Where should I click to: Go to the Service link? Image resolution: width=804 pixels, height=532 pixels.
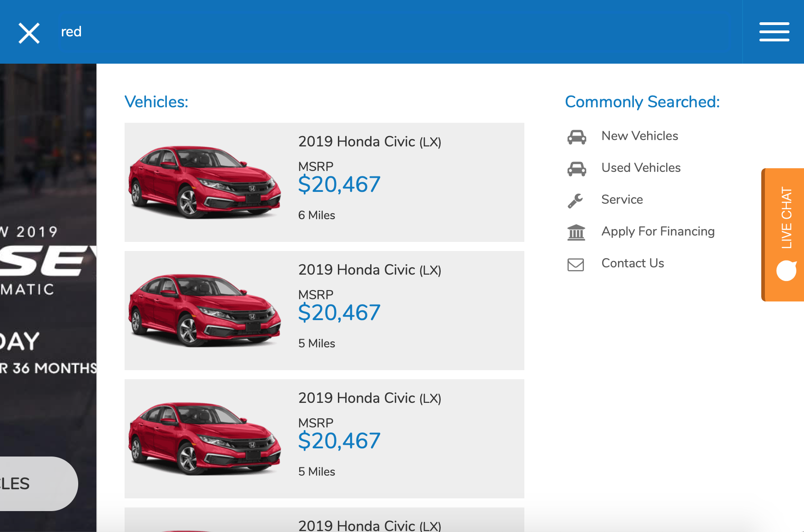622,200
